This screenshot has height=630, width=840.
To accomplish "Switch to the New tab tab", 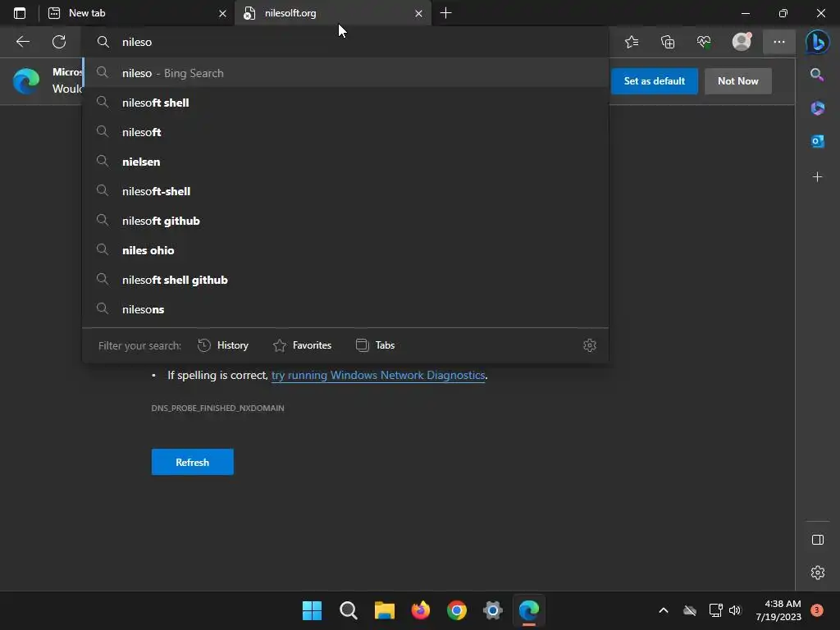I will [x=137, y=13].
